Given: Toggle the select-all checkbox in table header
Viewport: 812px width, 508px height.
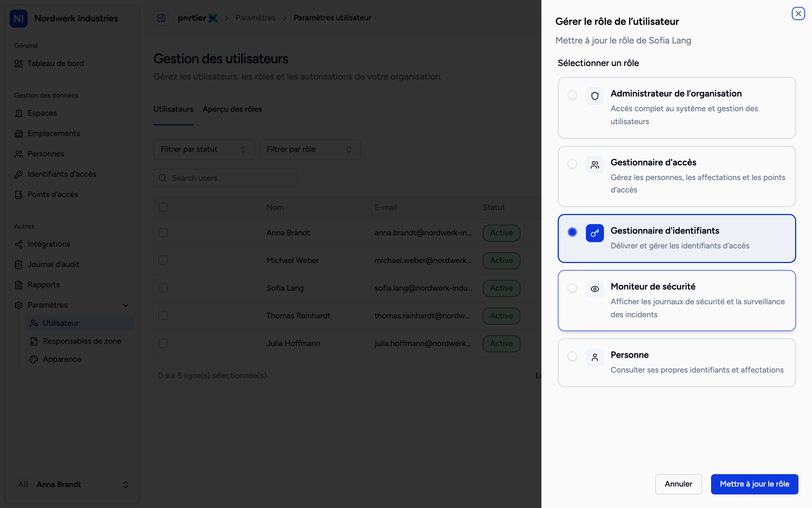Looking at the screenshot, I should [163, 207].
